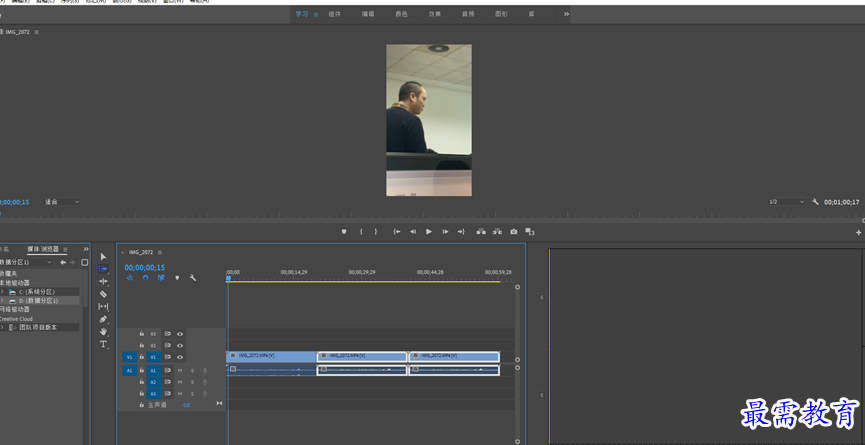Toggle timeline snapping magnet

(x=145, y=278)
